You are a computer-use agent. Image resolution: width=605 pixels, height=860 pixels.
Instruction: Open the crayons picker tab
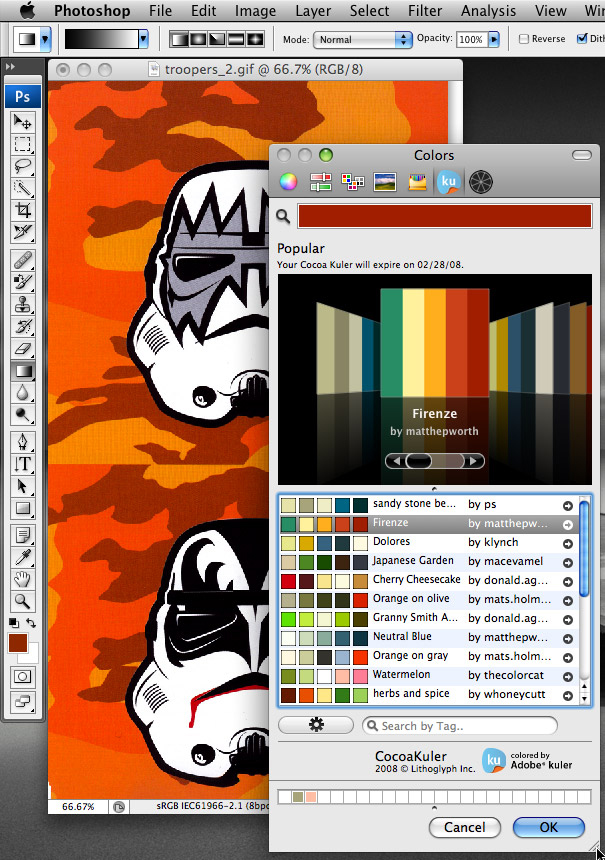tap(417, 182)
